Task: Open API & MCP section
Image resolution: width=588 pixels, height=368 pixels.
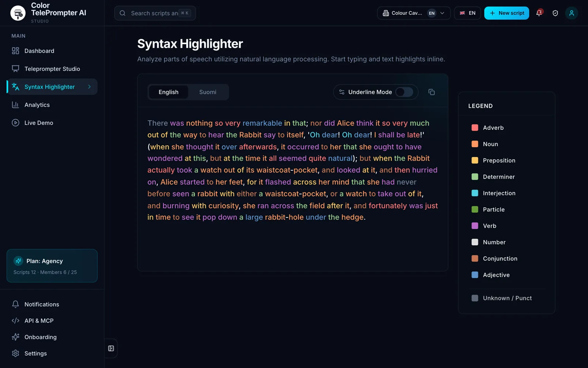Action: [52, 321]
